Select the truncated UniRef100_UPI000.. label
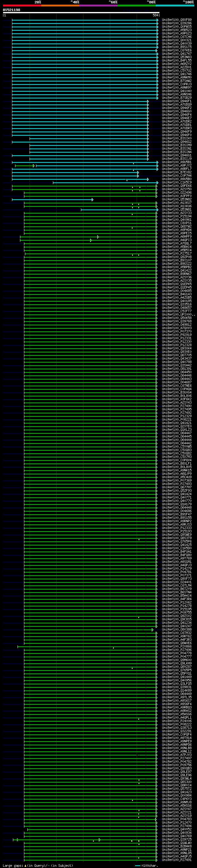Screen dimensions: 197x868 (178, 315)
